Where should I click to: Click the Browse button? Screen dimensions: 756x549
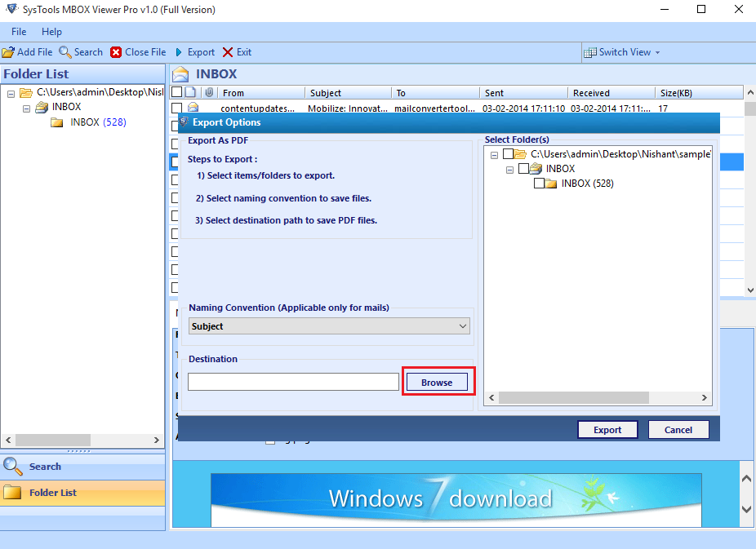[437, 383]
